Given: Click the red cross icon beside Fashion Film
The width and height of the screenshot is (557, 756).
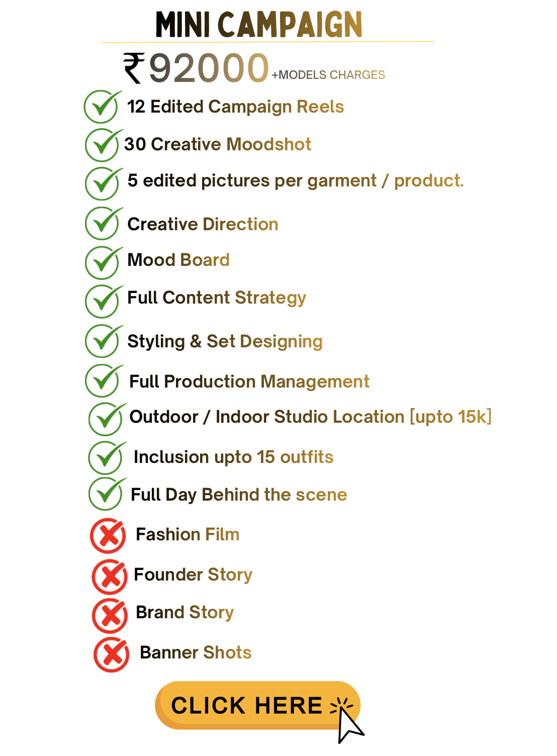Looking at the screenshot, I should (108, 536).
